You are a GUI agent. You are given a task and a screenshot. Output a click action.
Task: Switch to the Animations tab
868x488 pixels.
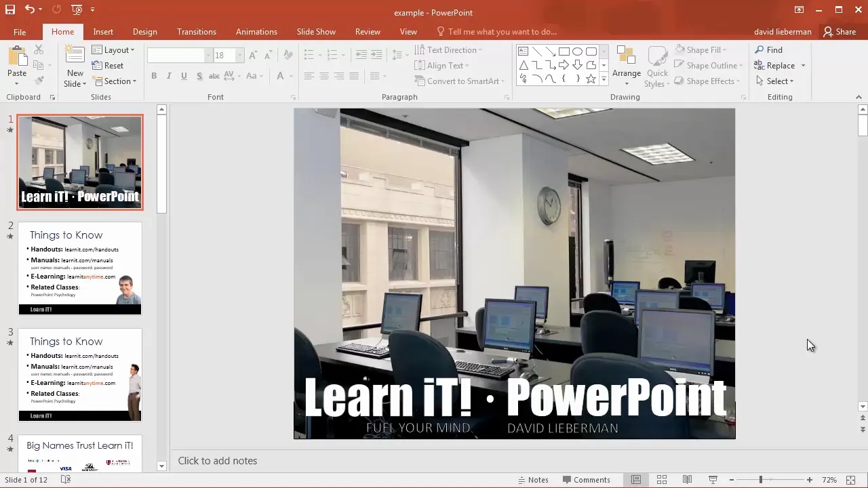coord(256,32)
